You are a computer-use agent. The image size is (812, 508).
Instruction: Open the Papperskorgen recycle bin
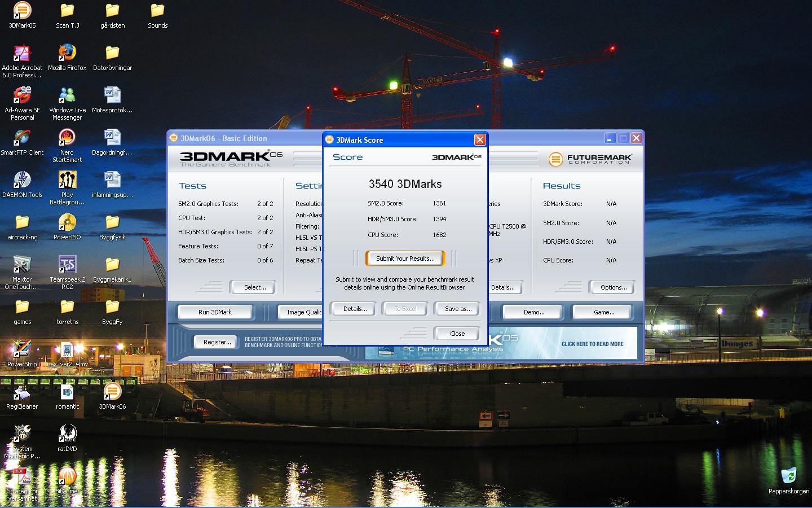789,481
